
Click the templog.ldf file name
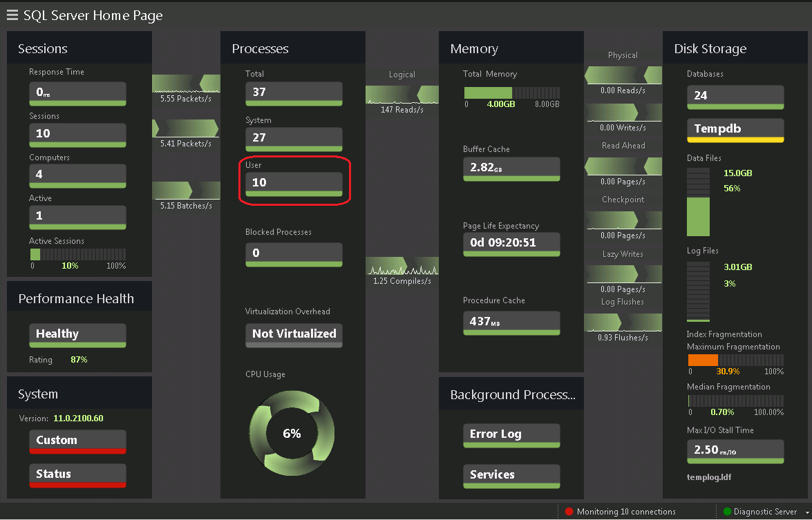[x=709, y=477]
